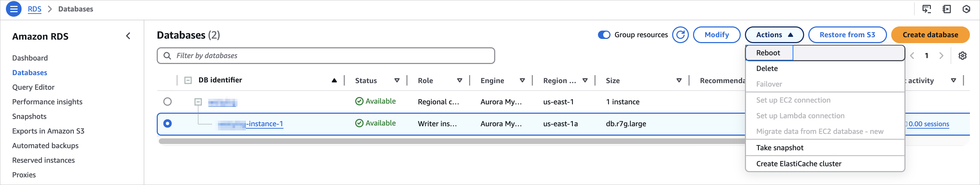Open table preferences gear icon
The image size is (980, 185).
point(962,56)
